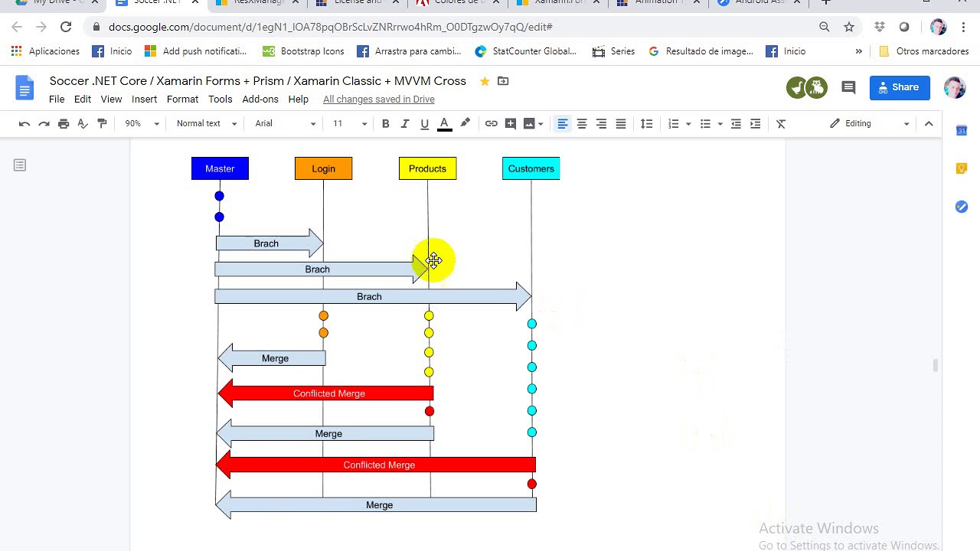The height and width of the screenshot is (551, 980).
Task: Toggle bold formatting
Action: [386, 123]
